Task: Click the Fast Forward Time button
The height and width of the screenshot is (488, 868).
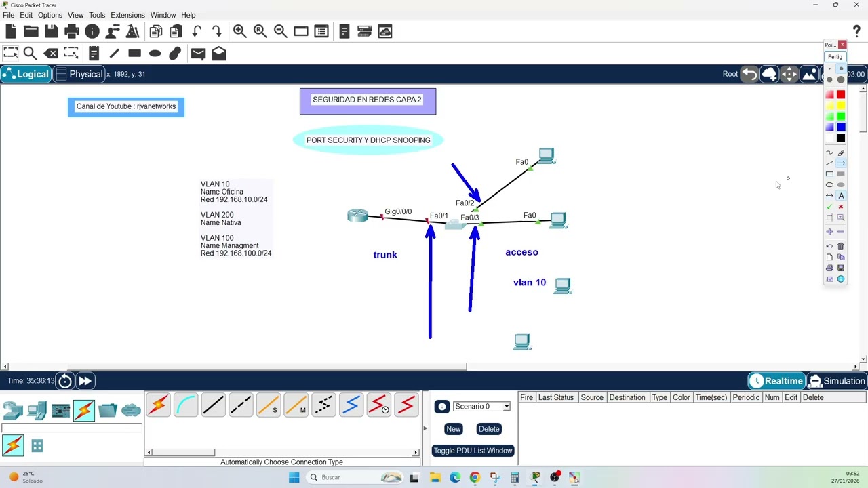Action: pos(85,381)
